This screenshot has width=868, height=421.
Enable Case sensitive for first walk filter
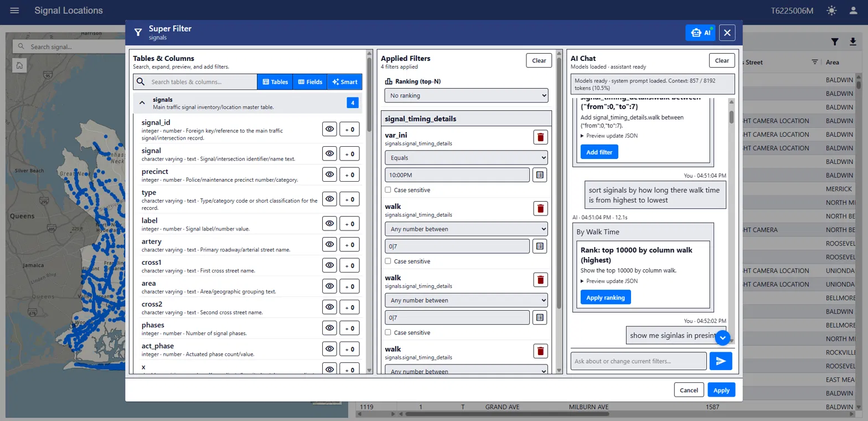click(x=388, y=261)
